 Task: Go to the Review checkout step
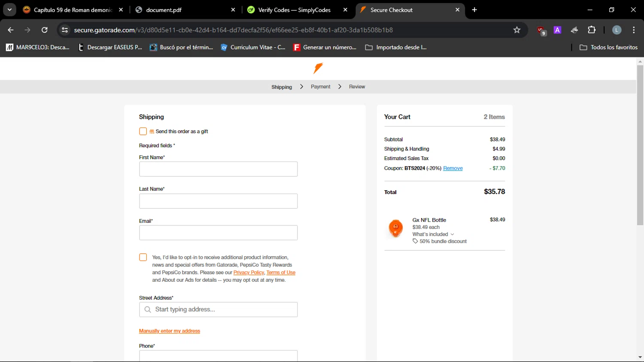pyautogui.click(x=357, y=87)
